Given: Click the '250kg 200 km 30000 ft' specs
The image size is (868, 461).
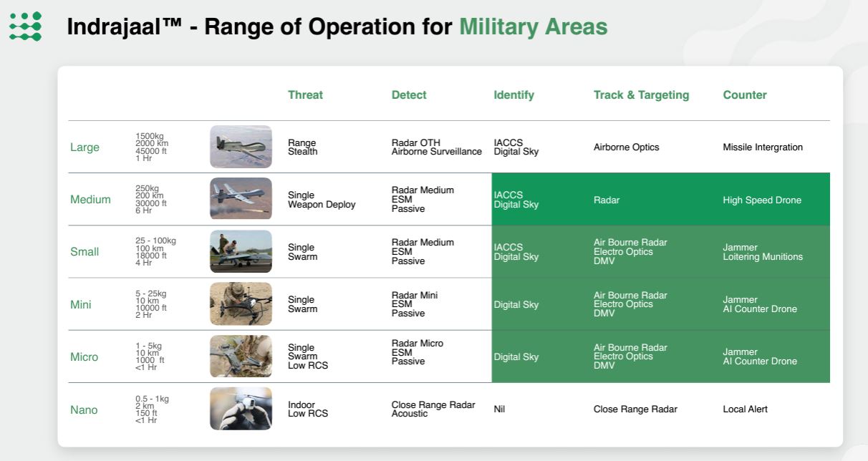Looking at the screenshot, I should (x=151, y=200).
